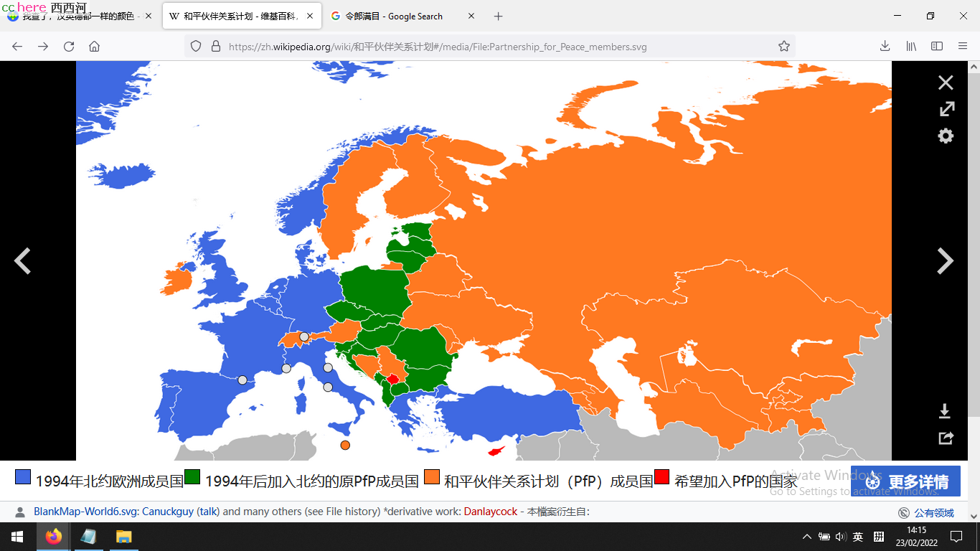Close the first cchere tab
This screenshot has width=980, height=551.
tap(149, 16)
